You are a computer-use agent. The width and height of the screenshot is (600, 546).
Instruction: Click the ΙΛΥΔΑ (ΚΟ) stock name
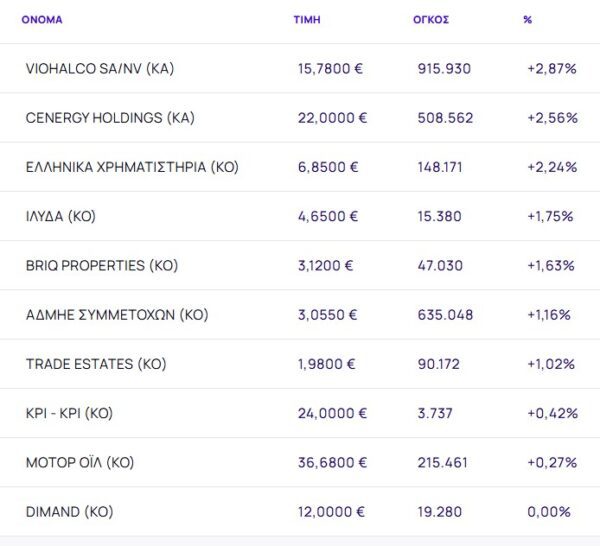pyautogui.click(x=61, y=216)
